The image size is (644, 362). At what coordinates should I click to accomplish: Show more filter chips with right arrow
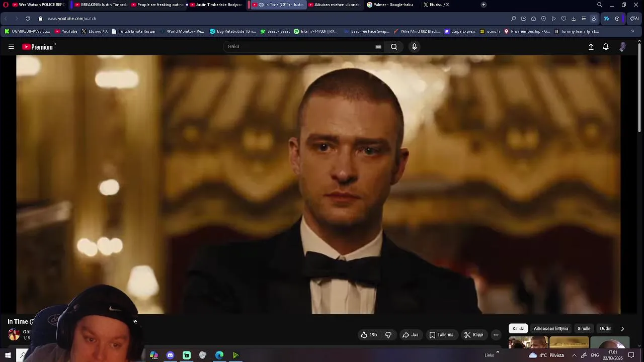click(622, 329)
